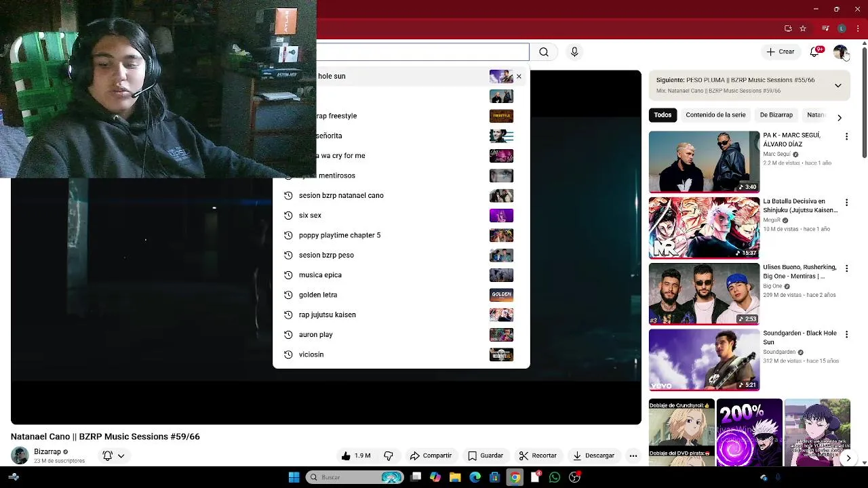Choose 'sesion bzrp peso' suggestion
868x488 pixels.
[x=401, y=256]
